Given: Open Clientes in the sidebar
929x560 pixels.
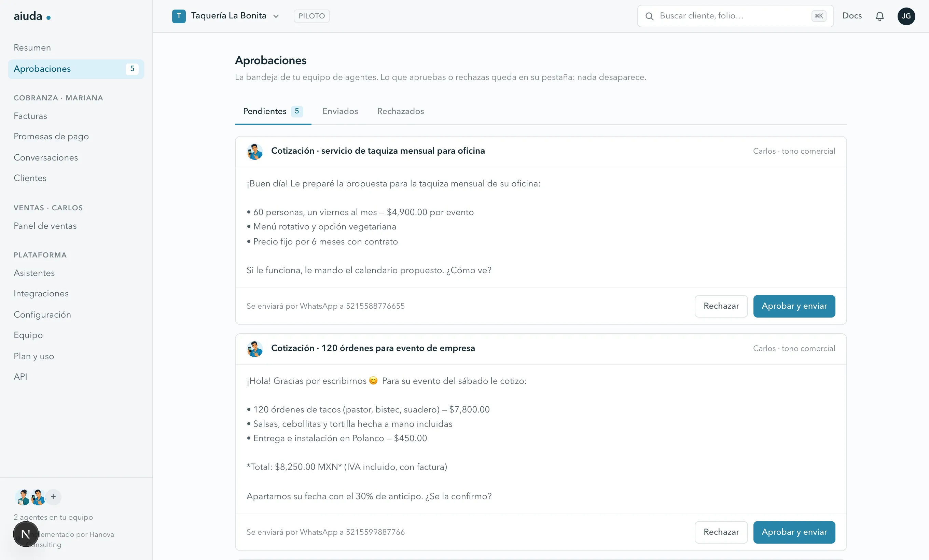Looking at the screenshot, I should (76, 178).
